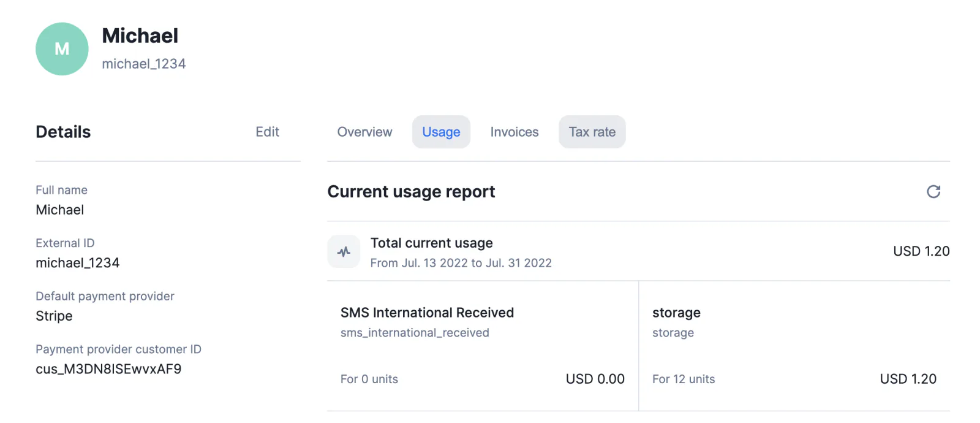Image resolution: width=980 pixels, height=423 pixels.
Task: Switch to the Invoices tab
Action: [x=514, y=132]
